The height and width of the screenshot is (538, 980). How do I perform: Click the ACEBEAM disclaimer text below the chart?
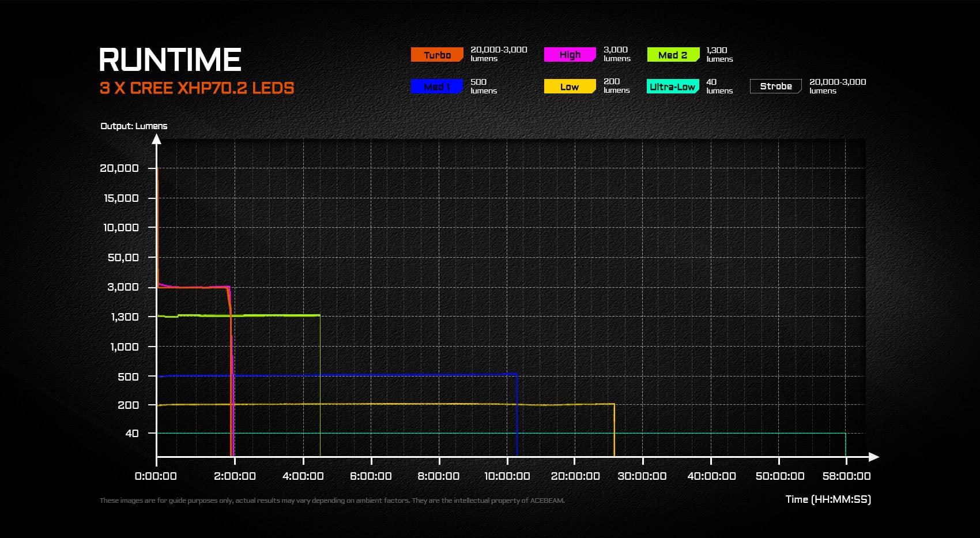(332, 501)
